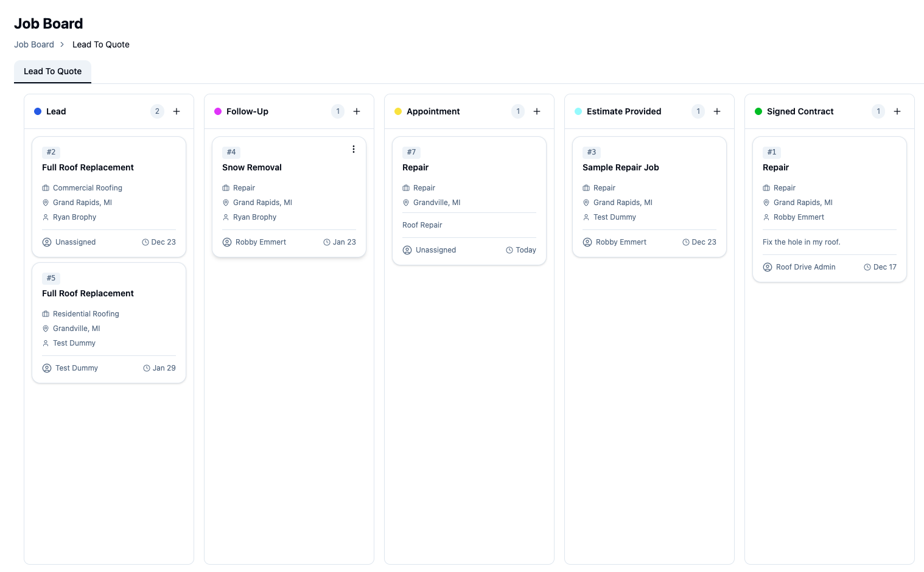Open the Snow Removal card options menu
The height and width of the screenshot is (572, 924).
pos(353,149)
